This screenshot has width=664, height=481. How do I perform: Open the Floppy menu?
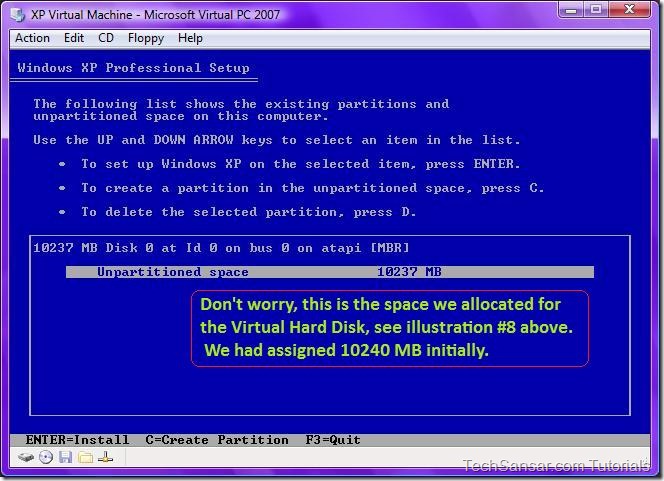(146, 39)
